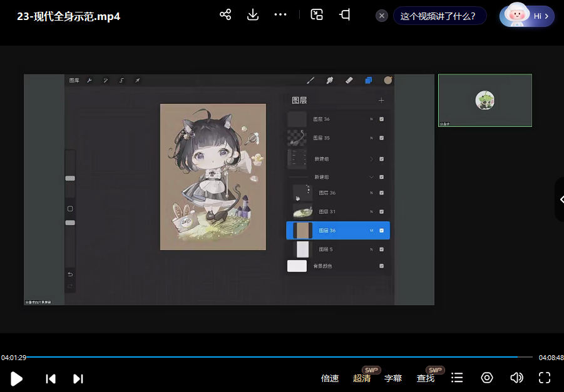Skip to the next video

click(78, 378)
